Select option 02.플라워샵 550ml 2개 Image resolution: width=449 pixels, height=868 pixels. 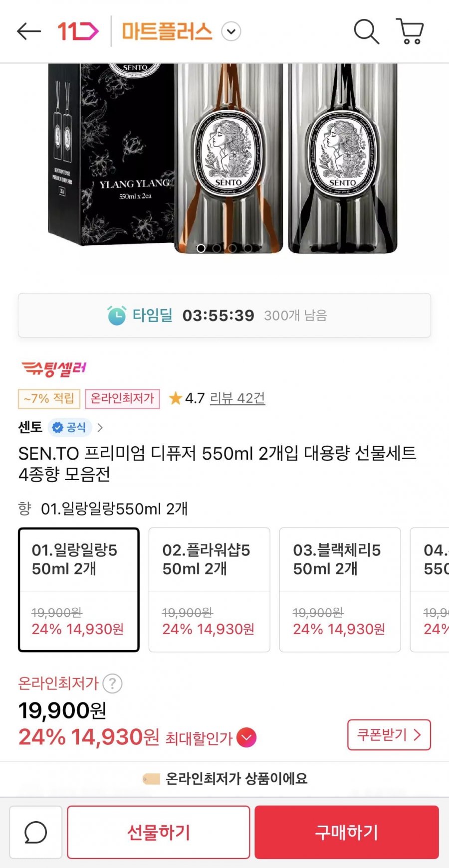click(210, 589)
